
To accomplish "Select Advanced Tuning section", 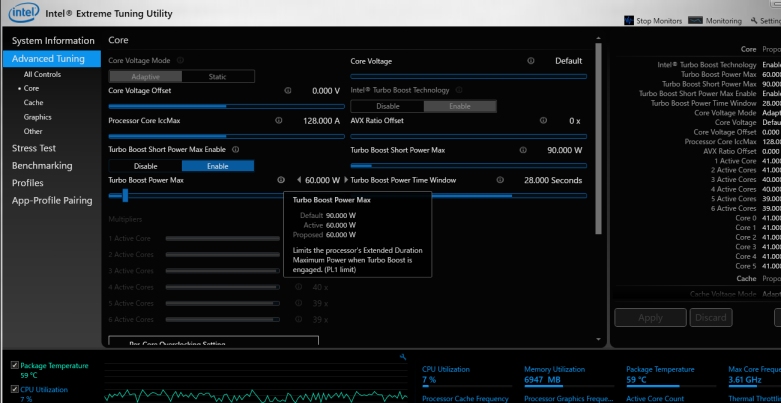I will (x=52, y=59).
